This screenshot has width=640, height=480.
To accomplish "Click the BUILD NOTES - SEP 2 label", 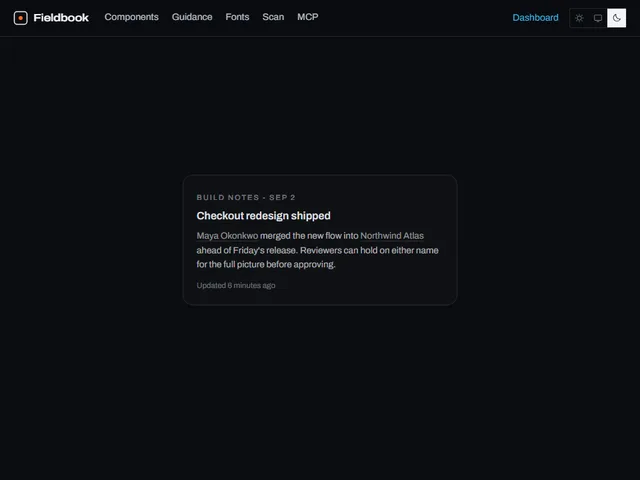I will click(246, 198).
